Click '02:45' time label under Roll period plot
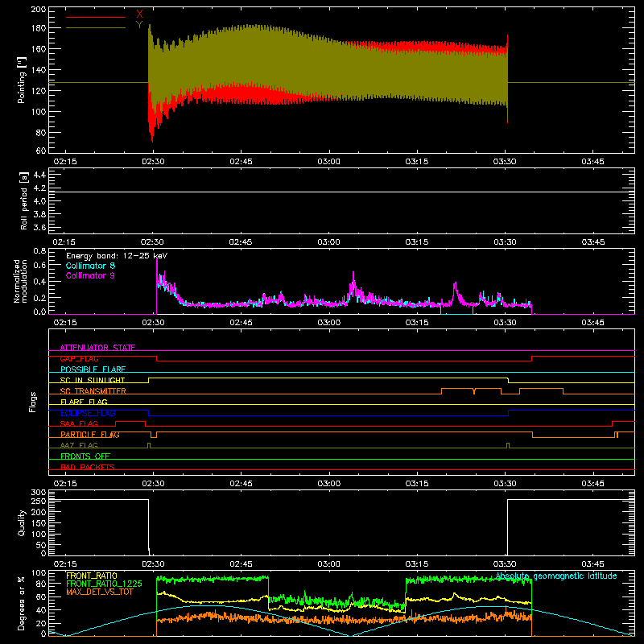Viewport: 644px width, 644px height. pos(240,242)
